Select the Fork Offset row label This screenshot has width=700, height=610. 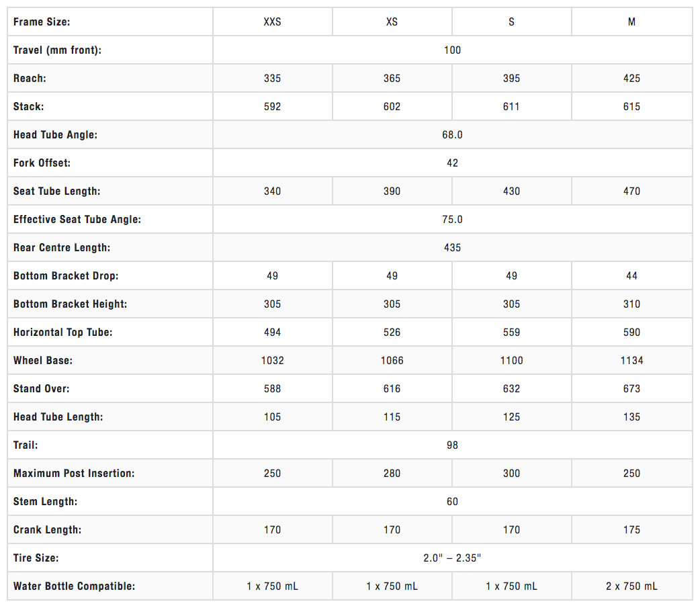[x=42, y=163]
